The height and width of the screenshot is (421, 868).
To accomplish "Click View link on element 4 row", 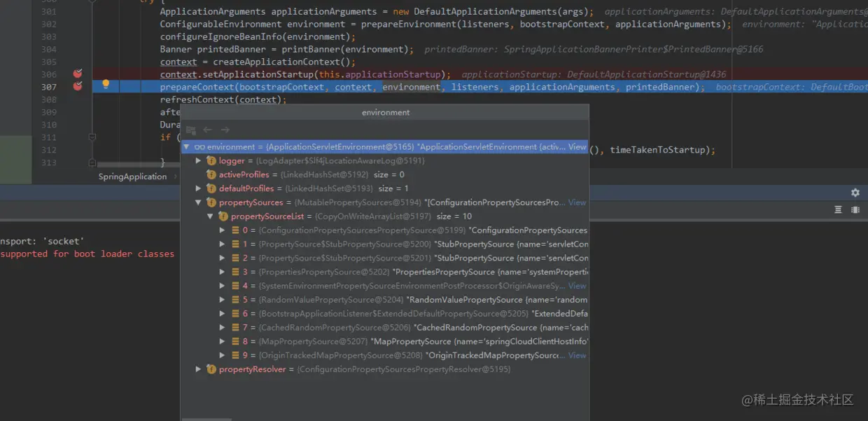I will pyautogui.click(x=577, y=286).
